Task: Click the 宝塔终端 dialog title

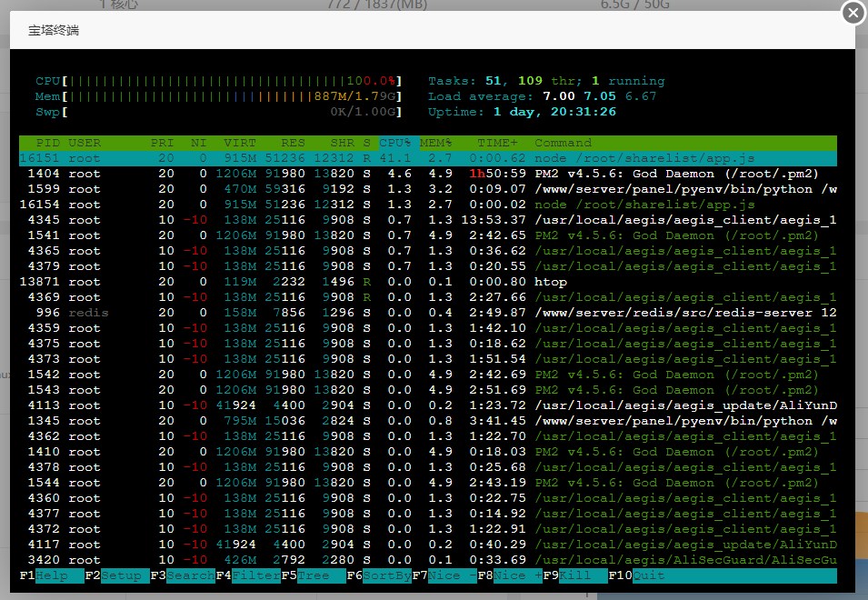Action: pyautogui.click(x=54, y=30)
